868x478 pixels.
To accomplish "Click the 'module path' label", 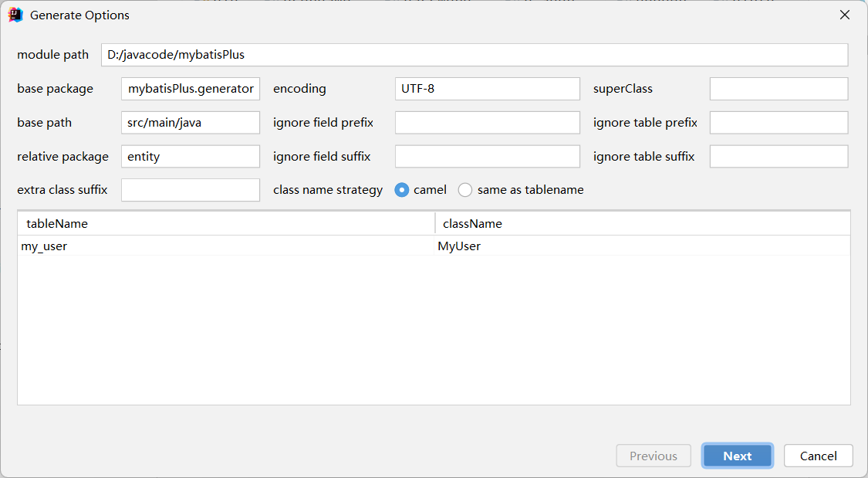I will point(52,55).
